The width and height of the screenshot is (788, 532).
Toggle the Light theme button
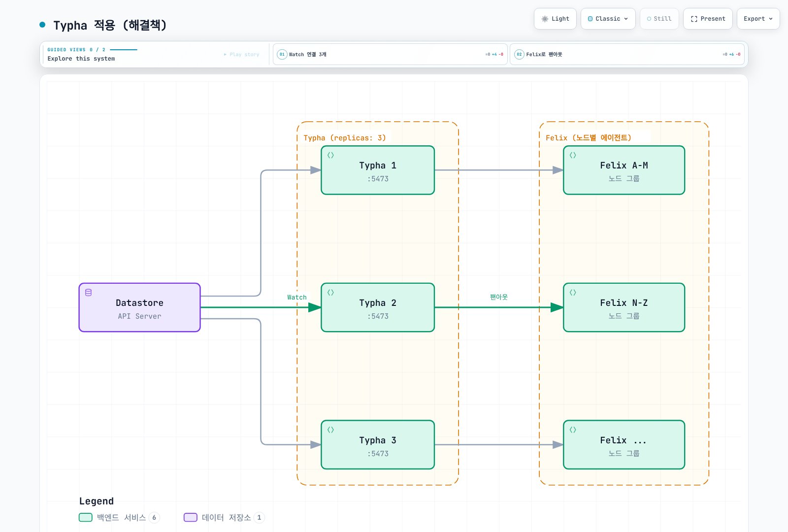(555, 19)
